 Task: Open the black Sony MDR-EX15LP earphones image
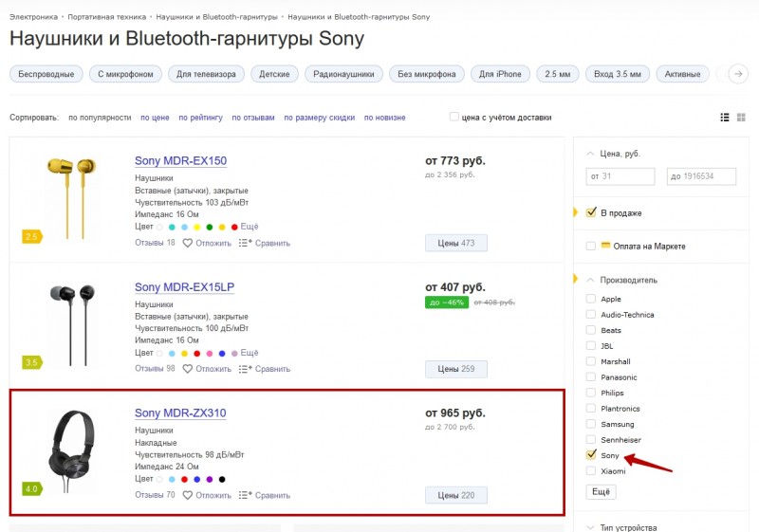(x=72, y=325)
